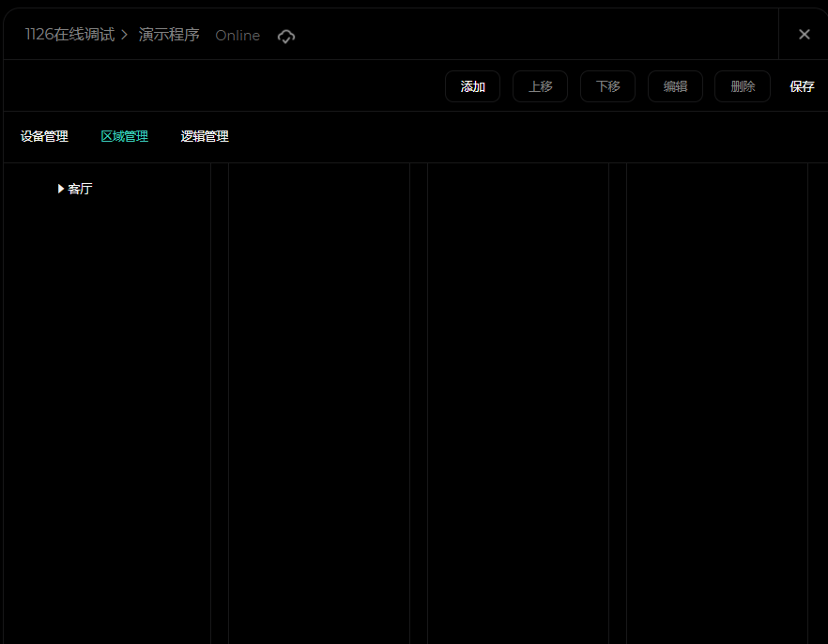The width and height of the screenshot is (828, 644).
Task: Go to the 逻辑管理 tab
Action: [x=205, y=137]
